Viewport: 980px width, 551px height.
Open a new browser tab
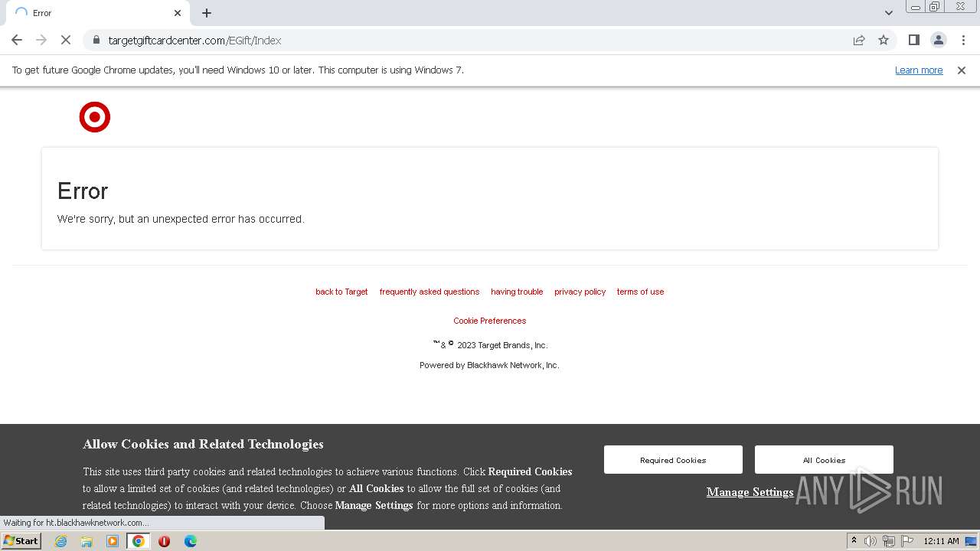[x=207, y=13]
